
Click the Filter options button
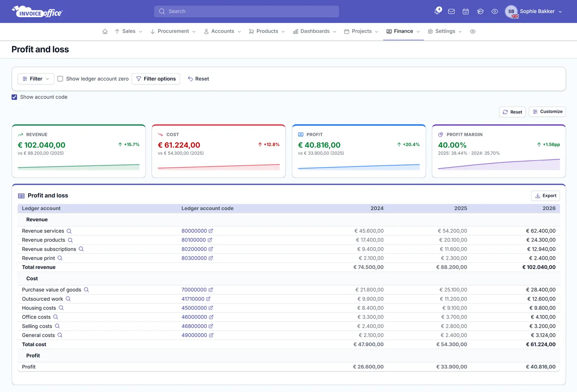point(156,79)
